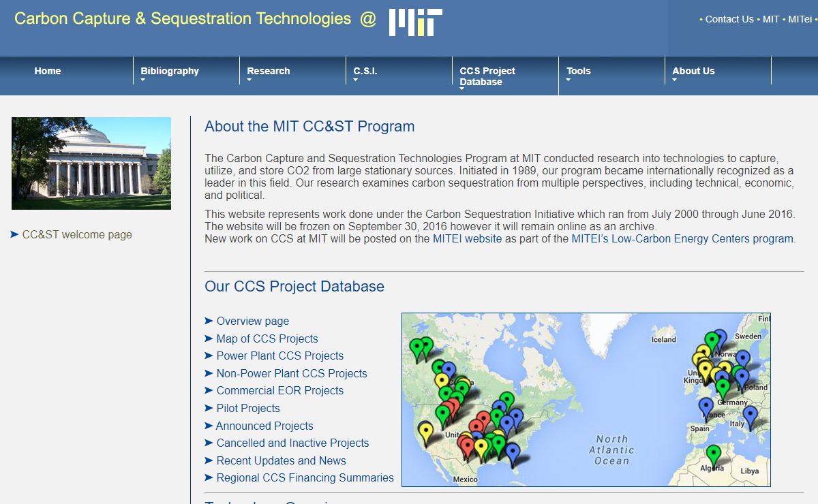Click the yellow pin on the US west coast
Screen dimensions: 818x504
click(x=425, y=433)
